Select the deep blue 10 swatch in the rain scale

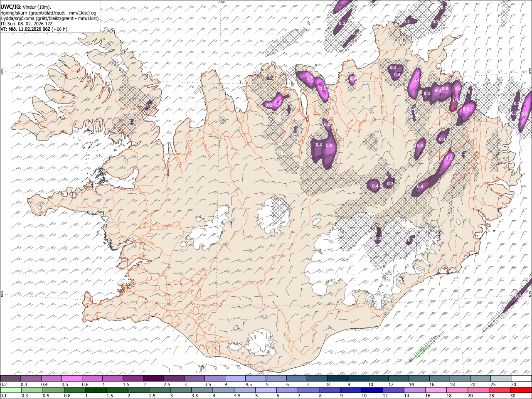coord(372,390)
